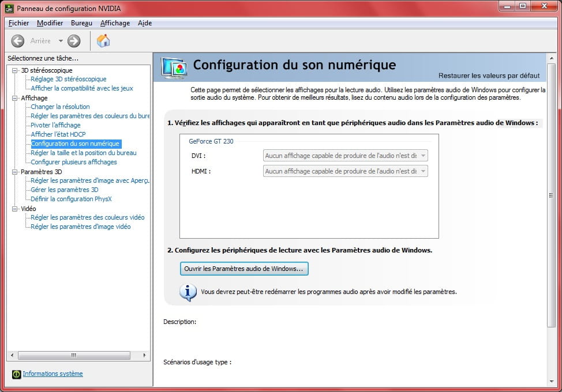This screenshot has width=562, height=392.
Task: Collapse the Affichage tree node
Action: pyautogui.click(x=14, y=98)
